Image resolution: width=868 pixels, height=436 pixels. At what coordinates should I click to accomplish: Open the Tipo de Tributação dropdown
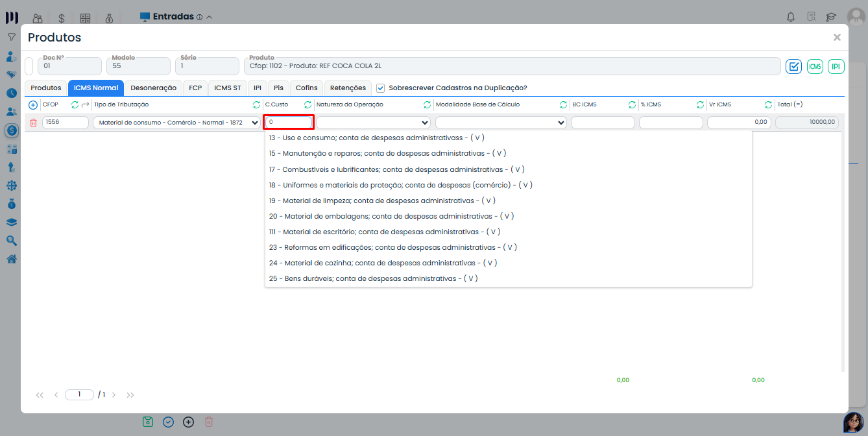pyautogui.click(x=176, y=123)
